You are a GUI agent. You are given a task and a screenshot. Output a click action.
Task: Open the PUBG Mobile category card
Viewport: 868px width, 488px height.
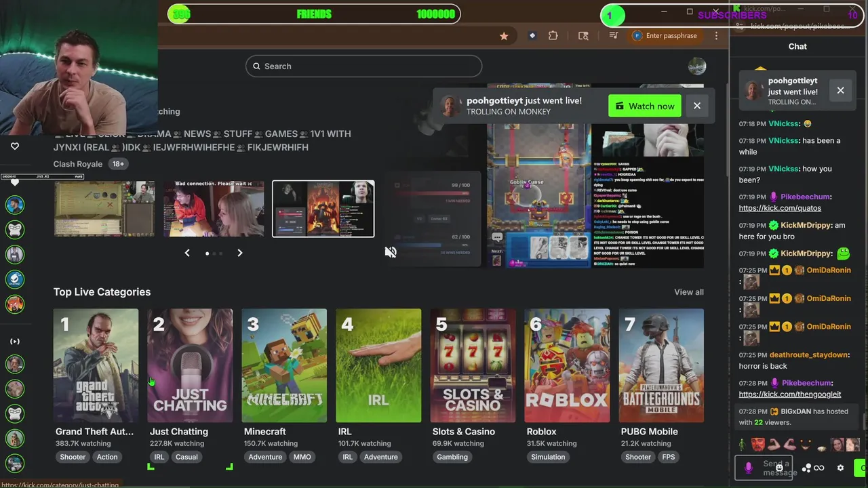coord(661,365)
